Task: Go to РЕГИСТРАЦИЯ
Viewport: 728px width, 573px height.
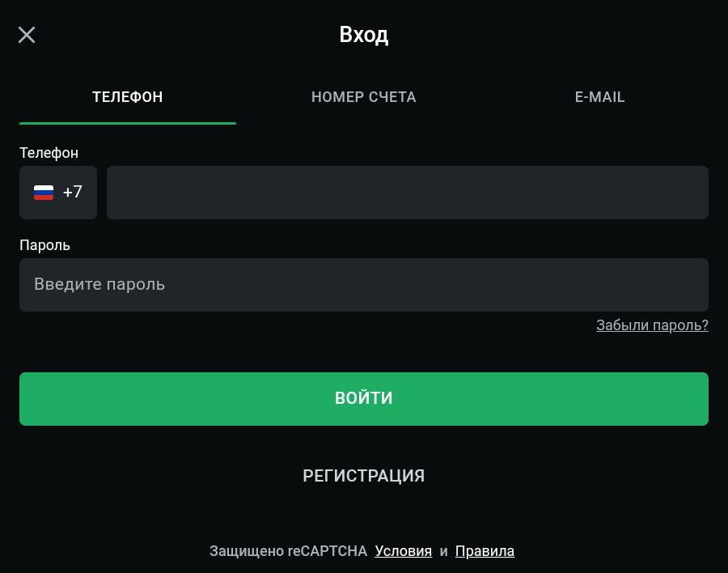Action: pyautogui.click(x=364, y=476)
